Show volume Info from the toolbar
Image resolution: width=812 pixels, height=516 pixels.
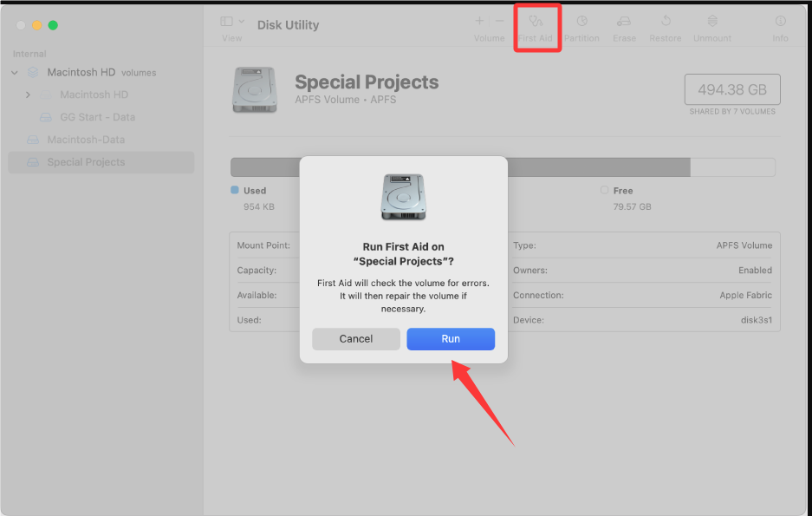pyautogui.click(x=781, y=21)
